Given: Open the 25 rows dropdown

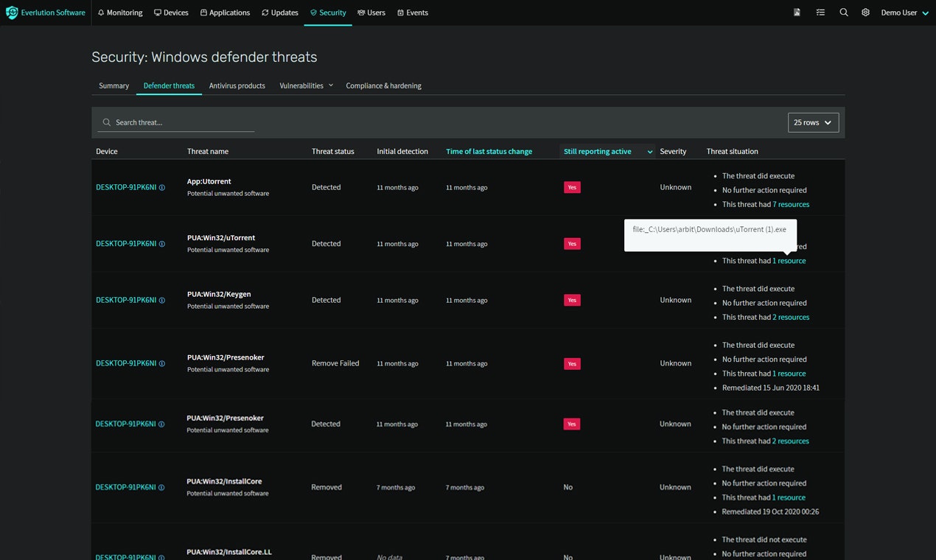Looking at the screenshot, I should [x=813, y=122].
